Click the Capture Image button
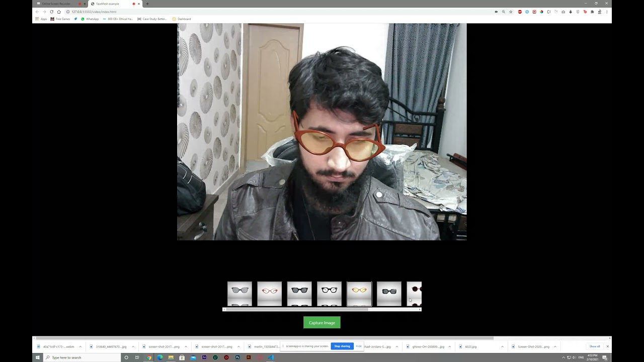 322,323
